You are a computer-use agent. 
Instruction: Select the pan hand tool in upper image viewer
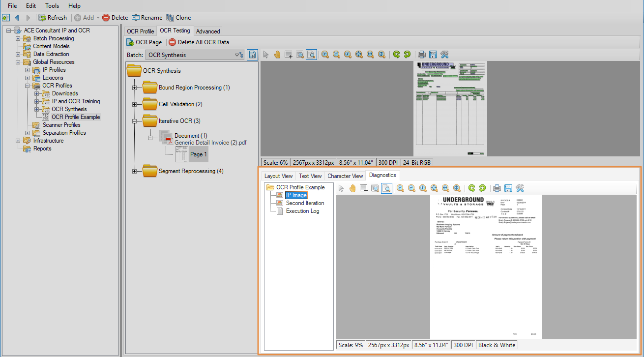click(277, 55)
